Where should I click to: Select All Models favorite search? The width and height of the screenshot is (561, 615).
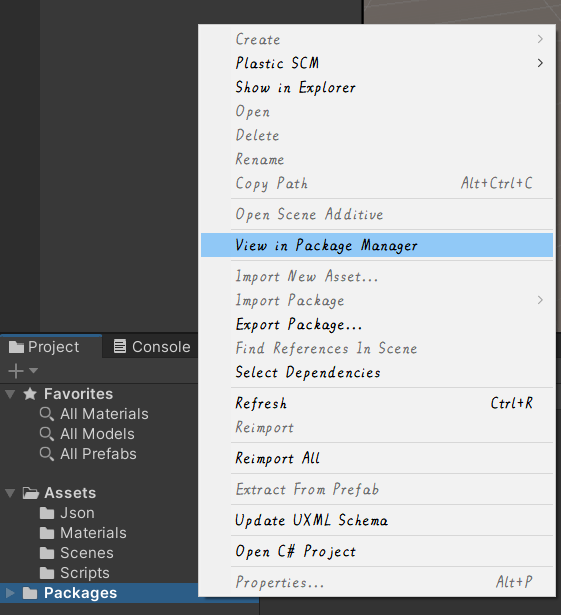(97, 434)
